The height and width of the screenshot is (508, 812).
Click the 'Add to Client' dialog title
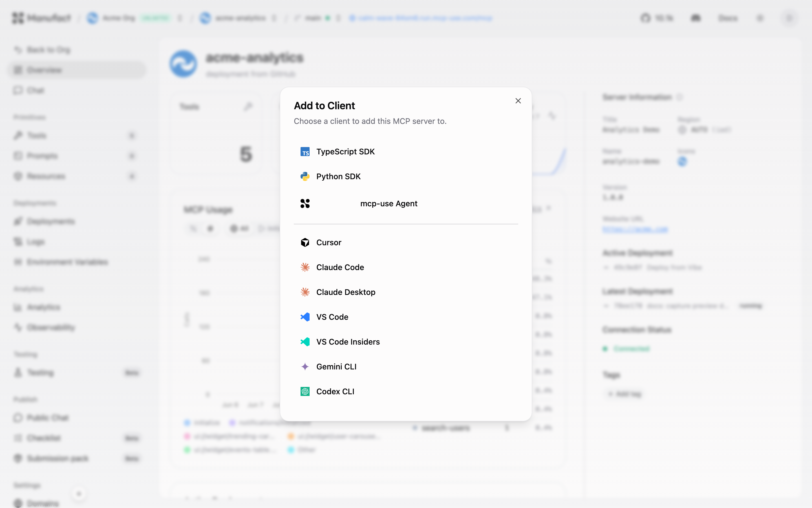click(324, 106)
